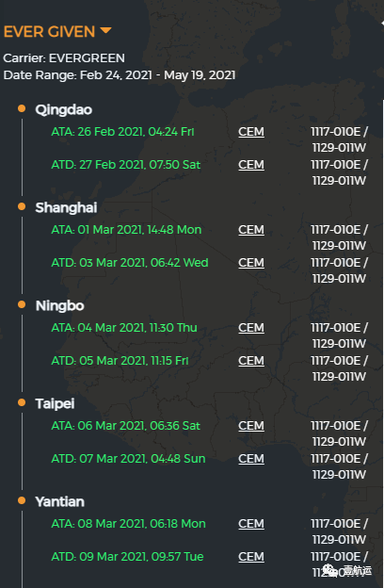
Task: Open CEM link for Yantian ATD 09 Mar
Action: (x=251, y=557)
